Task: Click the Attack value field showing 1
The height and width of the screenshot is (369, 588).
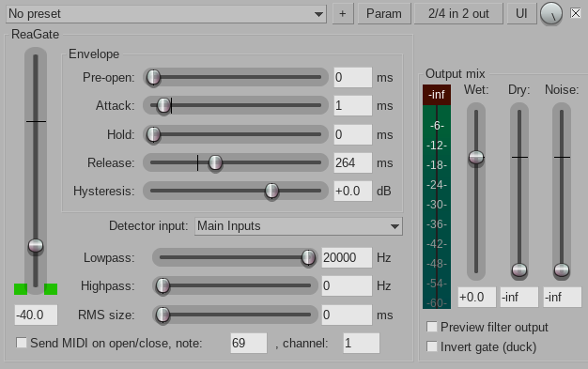Action: [x=353, y=105]
